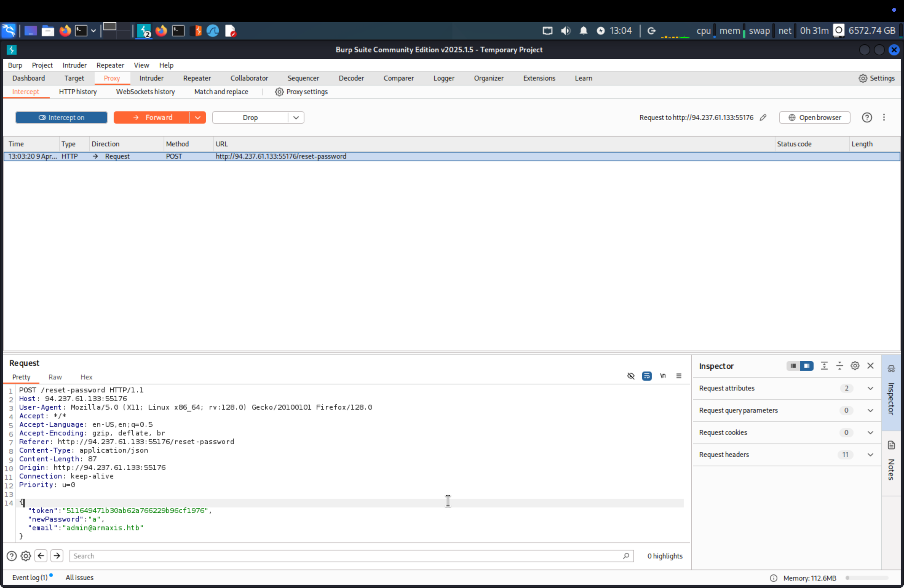904x588 pixels.
Task: Select the Hex request view tab
Action: [86, 377]
